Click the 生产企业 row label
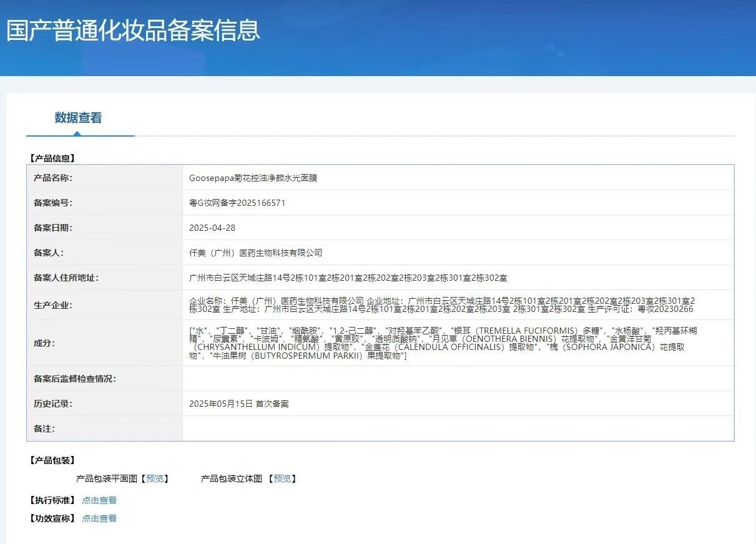The image size is (756, 544). point(53,305)
